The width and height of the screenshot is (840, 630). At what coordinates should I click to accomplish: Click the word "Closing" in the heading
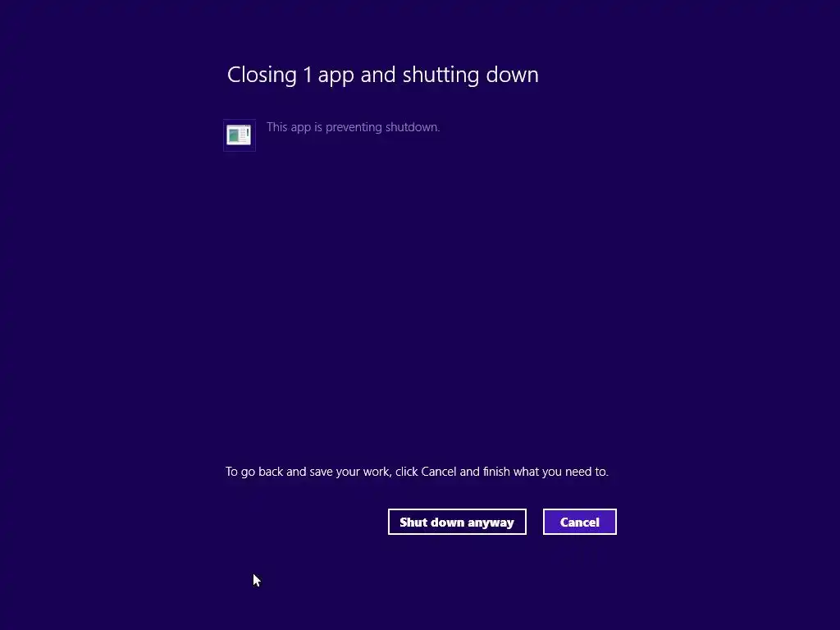coord(262,75)
